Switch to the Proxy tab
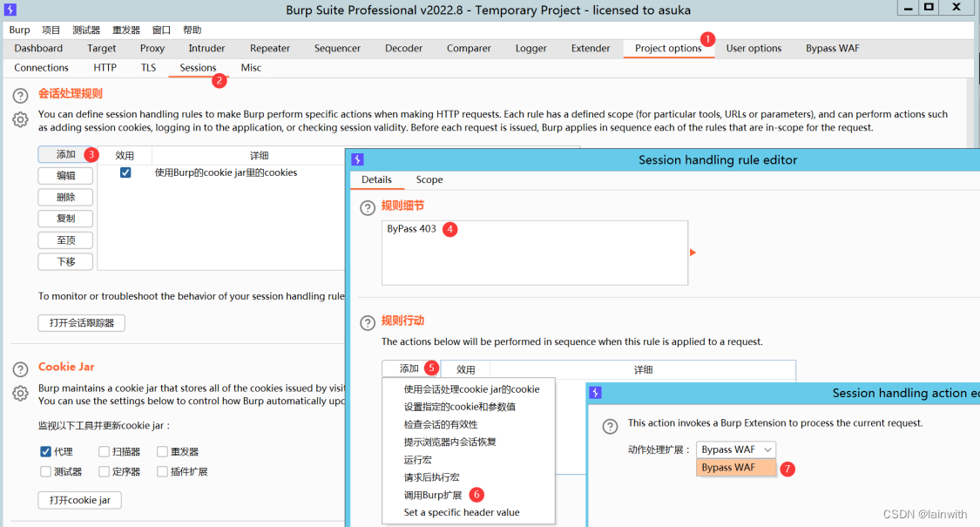This screenshot has height=527, width=980. (152, 48)
